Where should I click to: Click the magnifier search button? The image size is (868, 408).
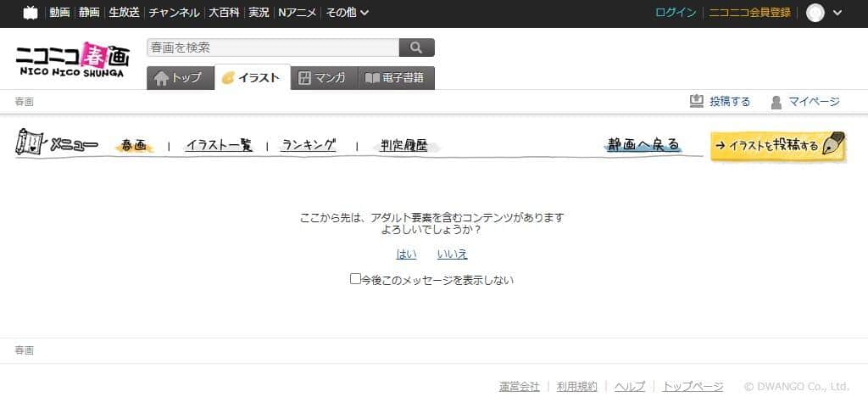tap(417, 48)
